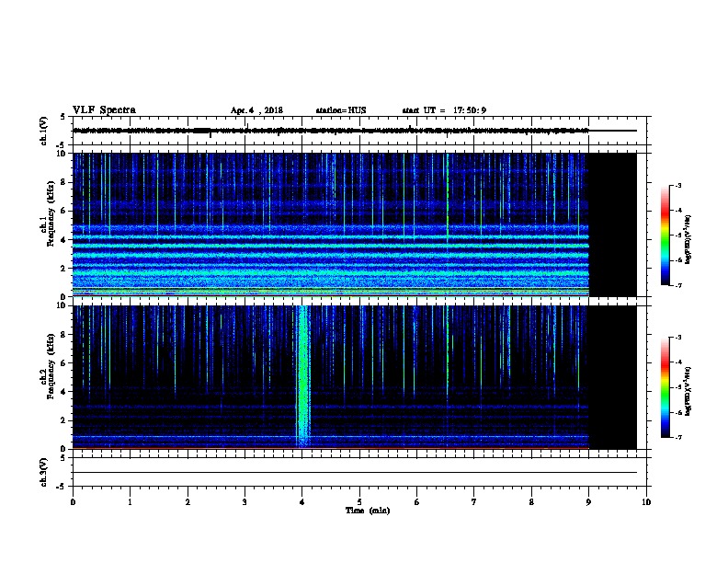Select the date text "Apr. 4, 2018"
Screen dimensions: 728x563
256,110
